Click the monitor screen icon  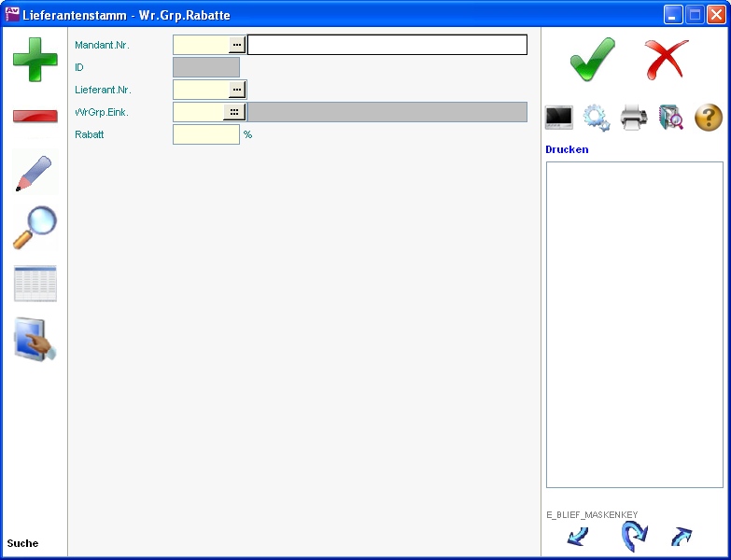(x=559, y=118)
